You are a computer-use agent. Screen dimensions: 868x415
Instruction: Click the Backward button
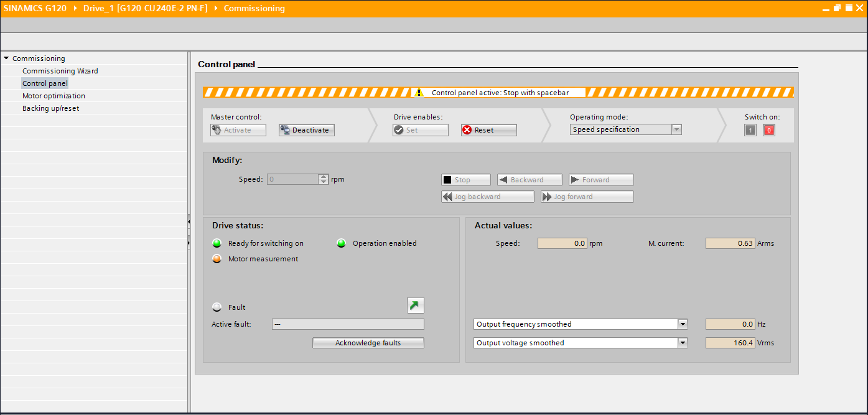coord(530,180)
